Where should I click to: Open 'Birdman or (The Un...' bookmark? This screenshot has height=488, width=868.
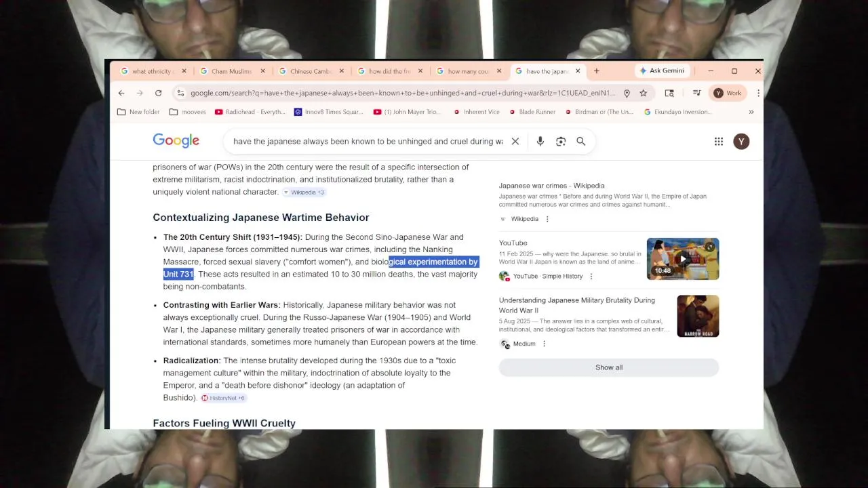tap(598, 112)
